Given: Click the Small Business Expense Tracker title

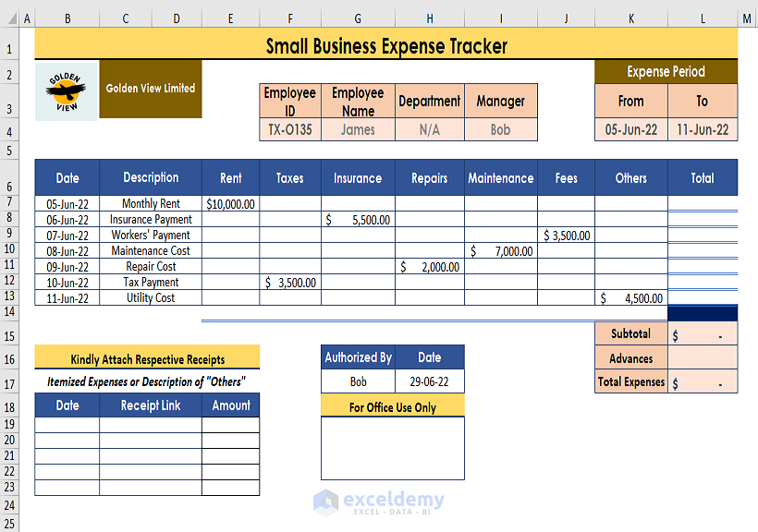Looking at the screenshot, I should (386, 45).
